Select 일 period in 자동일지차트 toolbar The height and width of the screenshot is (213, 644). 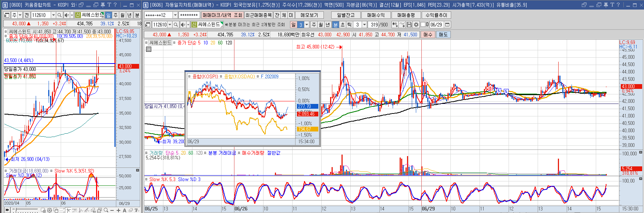(x=293, y=25)
